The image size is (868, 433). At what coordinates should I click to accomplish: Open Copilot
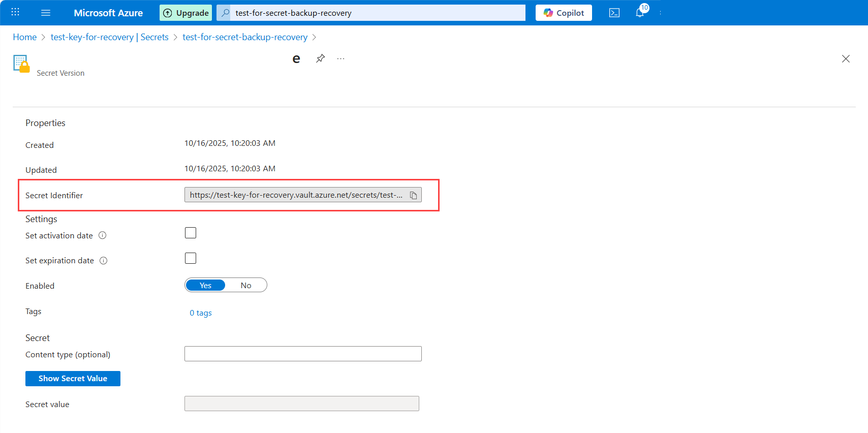tap(564, 13)
